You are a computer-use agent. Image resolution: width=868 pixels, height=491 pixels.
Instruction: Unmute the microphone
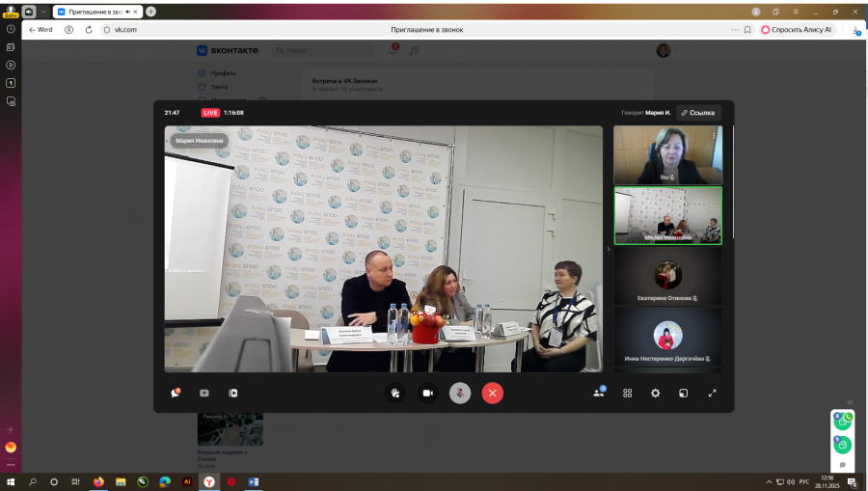click(460, 393)
